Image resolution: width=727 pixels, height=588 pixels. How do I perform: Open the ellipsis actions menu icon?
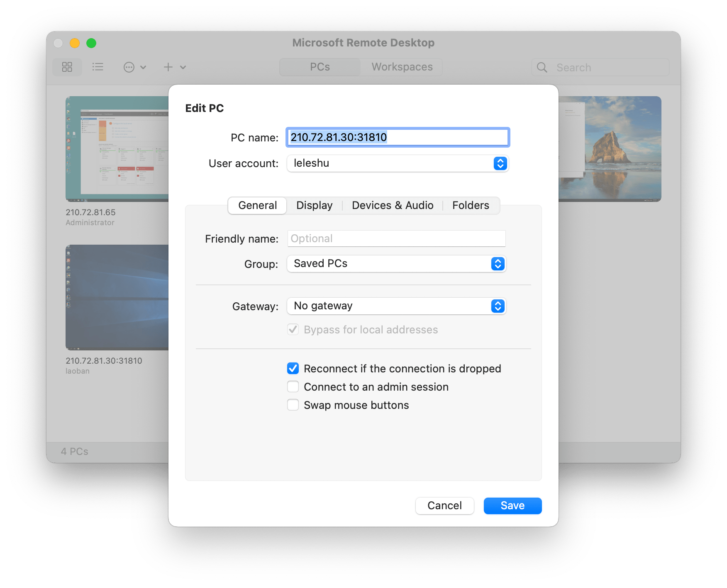click(129, 67)
